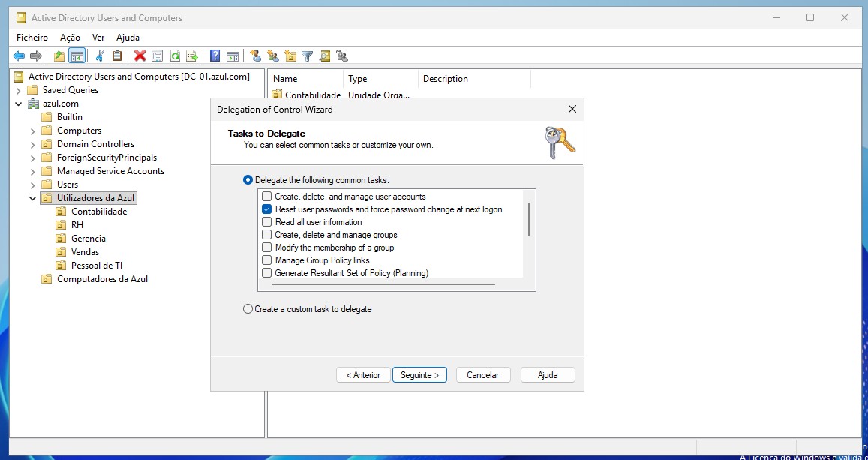
Task: Open the Ajuda menu
Action: (128, 37)
